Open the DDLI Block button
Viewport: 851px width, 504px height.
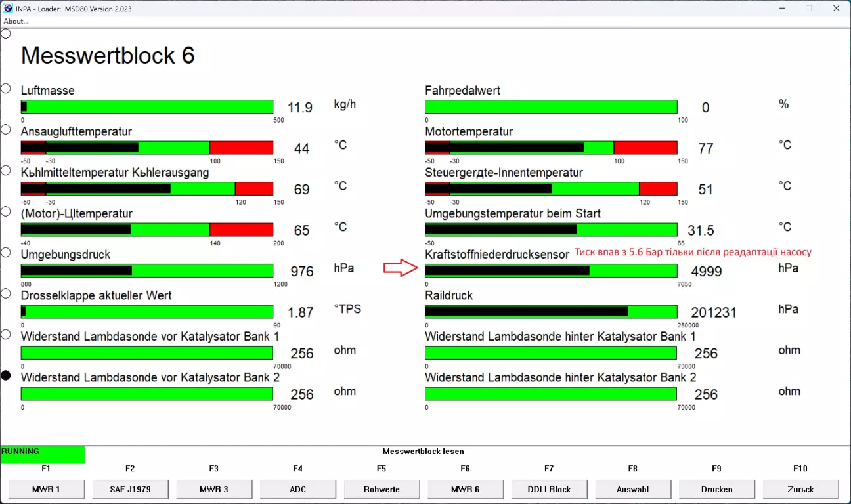tap(550, 489)
